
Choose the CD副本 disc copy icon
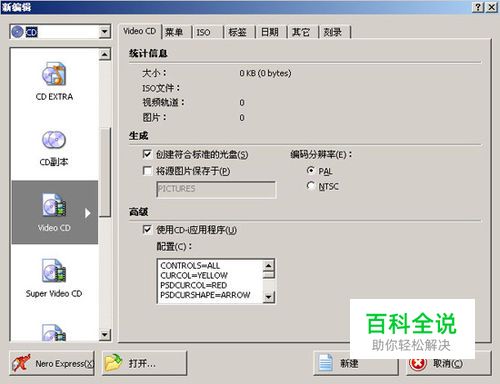click(54, 139)
